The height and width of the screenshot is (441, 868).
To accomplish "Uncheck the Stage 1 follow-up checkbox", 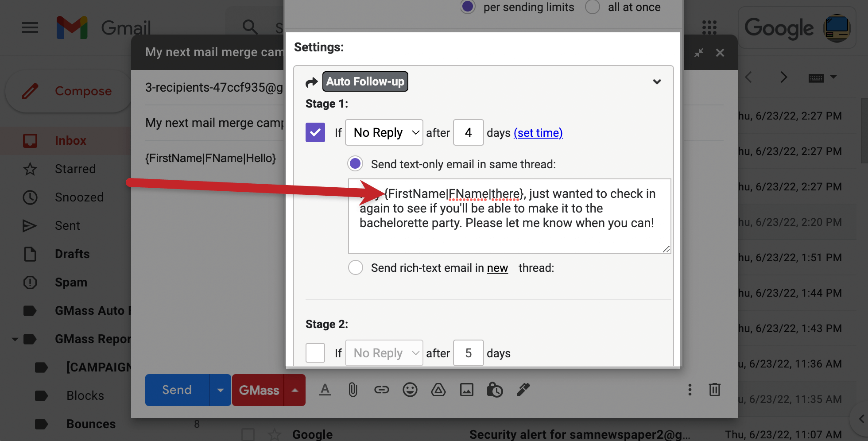I will pyautogui.click(x=315, y=132).
